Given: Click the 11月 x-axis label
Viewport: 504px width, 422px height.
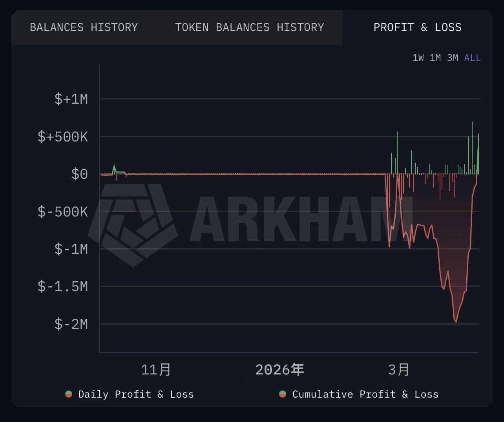Looking at the screenshot, I should pos(156,370).
